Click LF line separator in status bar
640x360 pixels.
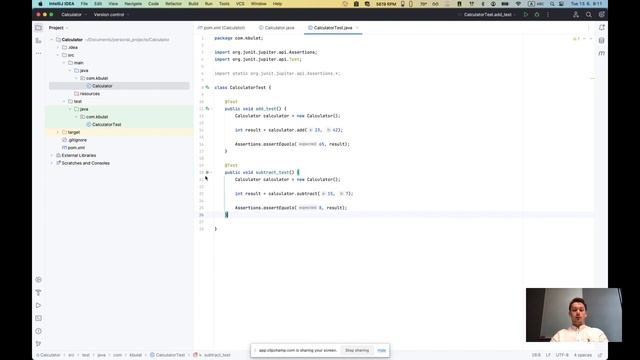click(x=548, y=355)
